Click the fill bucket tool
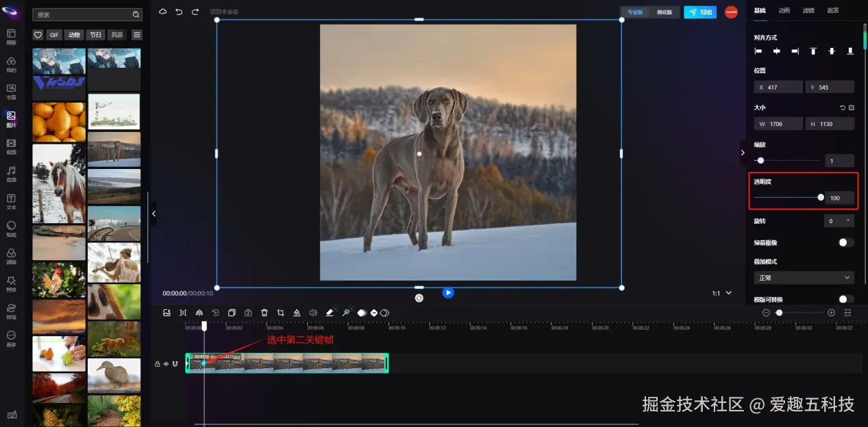 [x=297, y=313]
